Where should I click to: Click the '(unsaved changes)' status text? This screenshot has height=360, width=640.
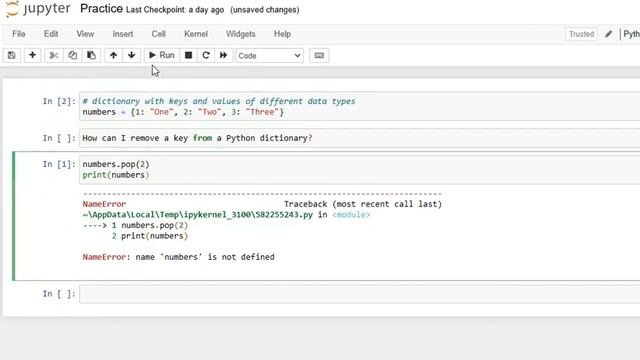point(264,10)
